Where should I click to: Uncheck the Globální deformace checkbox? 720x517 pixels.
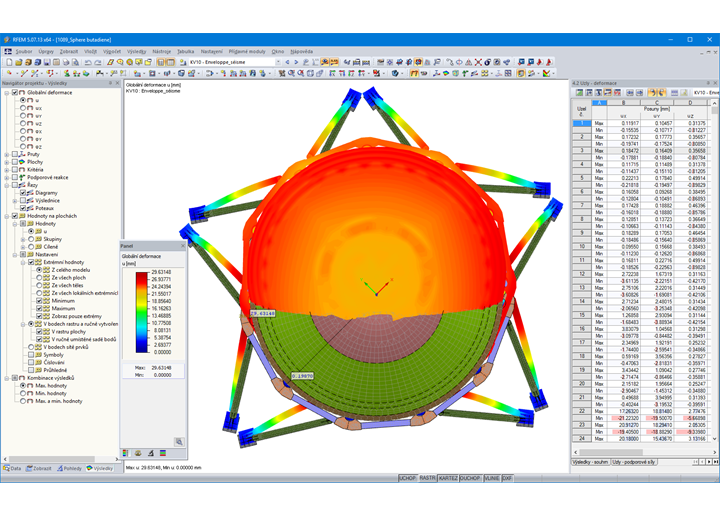[x=15, y=92]
